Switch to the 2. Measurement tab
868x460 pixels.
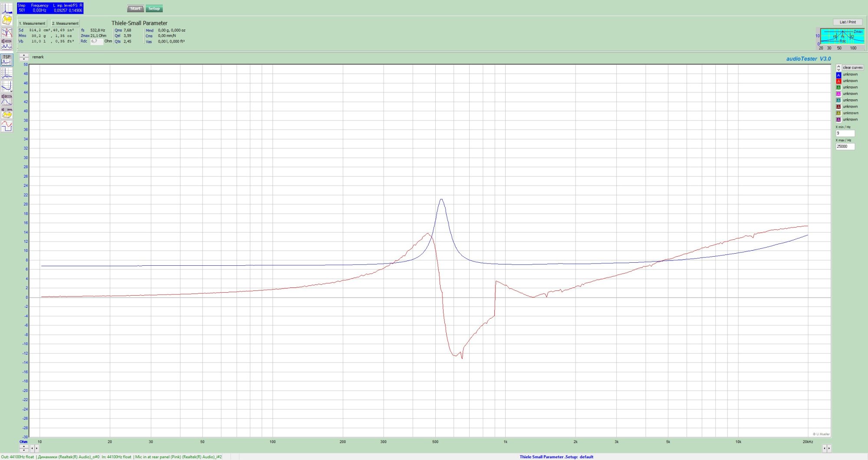point(65,23)
